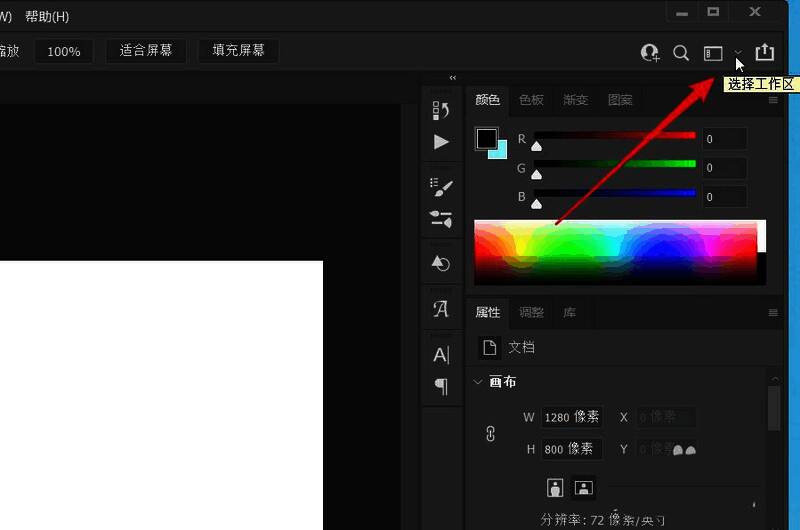
Task: Click the canvas width W field
Action: (x=571, y=417)
